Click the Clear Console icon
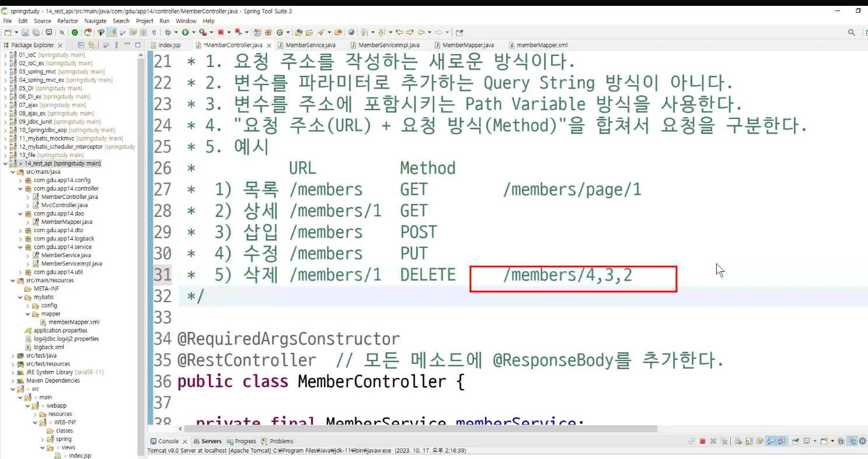 point(738,441)
